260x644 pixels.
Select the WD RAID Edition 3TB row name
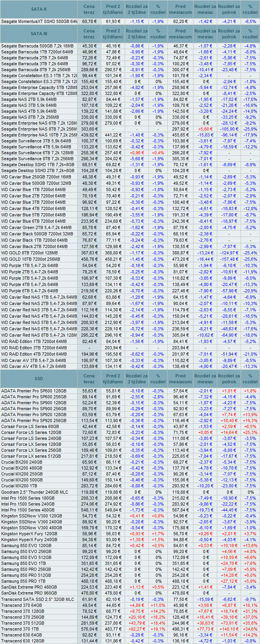(x=34, y=348)
